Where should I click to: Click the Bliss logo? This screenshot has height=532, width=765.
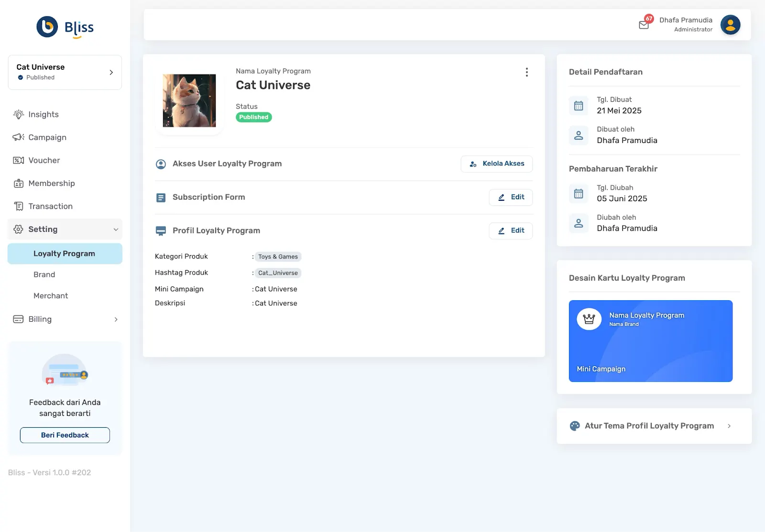[x=65, y=27]
